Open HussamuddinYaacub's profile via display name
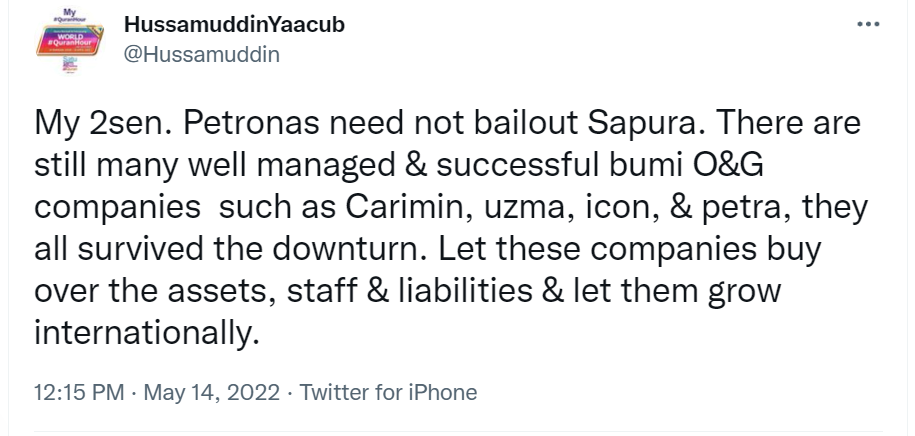The height and width of the screenshot is (436, 915). click(x=235, y=25)
